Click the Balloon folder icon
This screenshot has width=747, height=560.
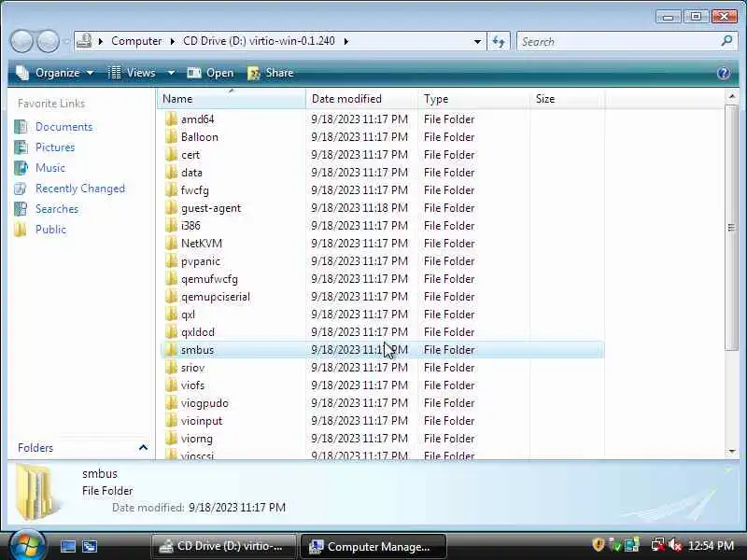point(171,136)
